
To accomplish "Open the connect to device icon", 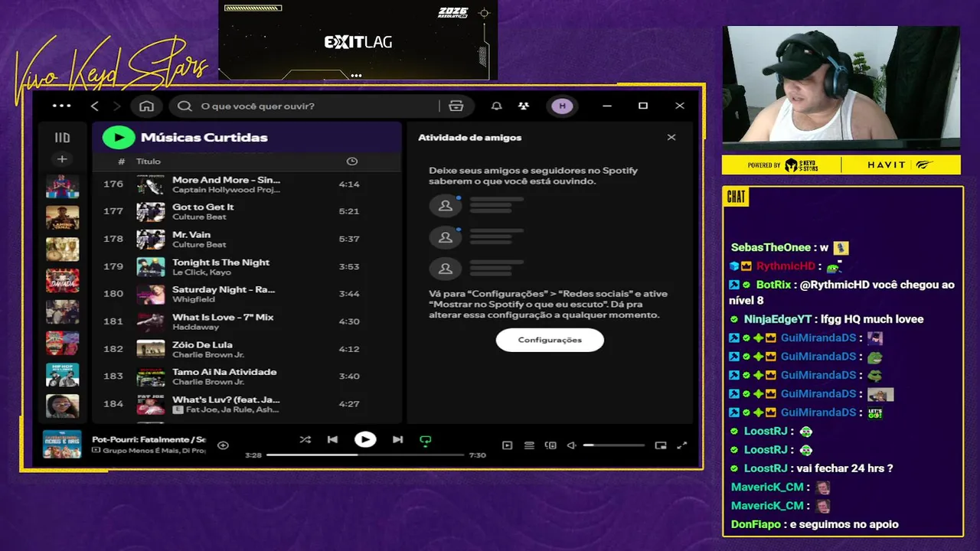I will 550,445.
